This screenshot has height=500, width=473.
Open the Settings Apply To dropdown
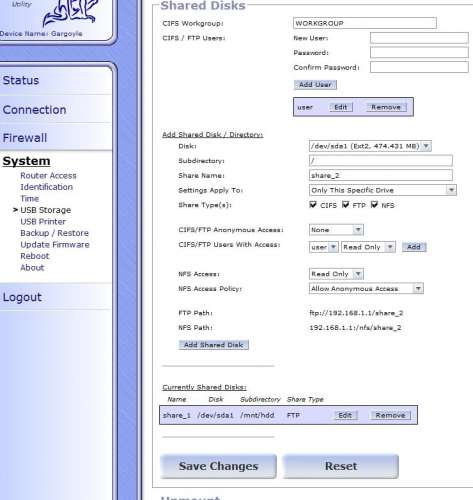pyautogui.click(x=382, y=190)
